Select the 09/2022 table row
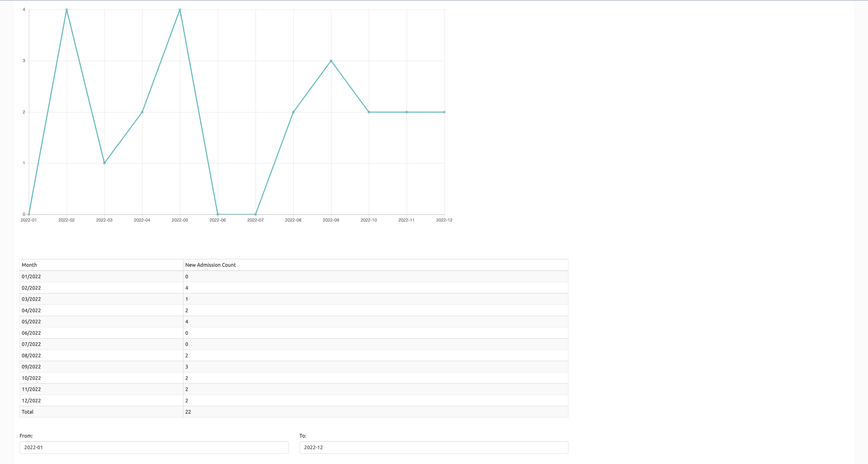868x464 pixels. tap(31, 367)
